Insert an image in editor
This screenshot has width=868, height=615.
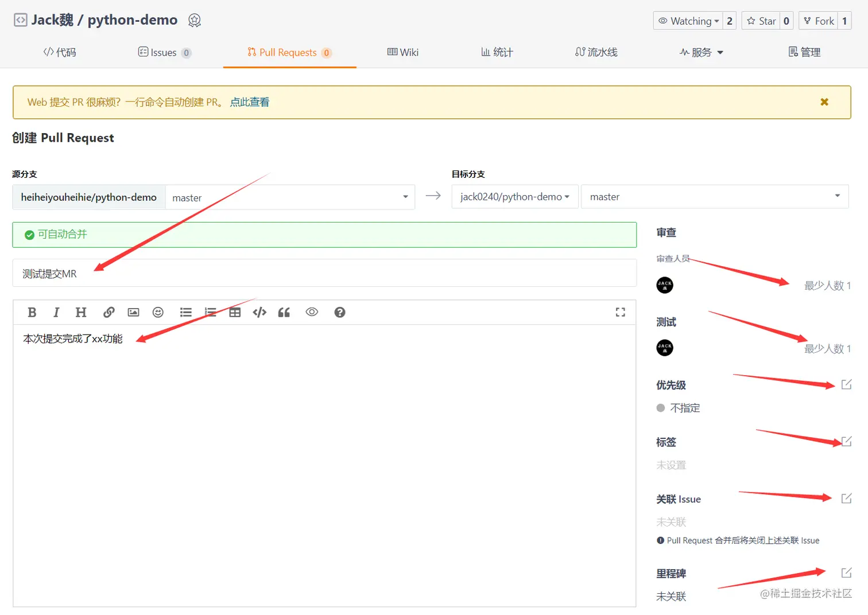(133, 312)
